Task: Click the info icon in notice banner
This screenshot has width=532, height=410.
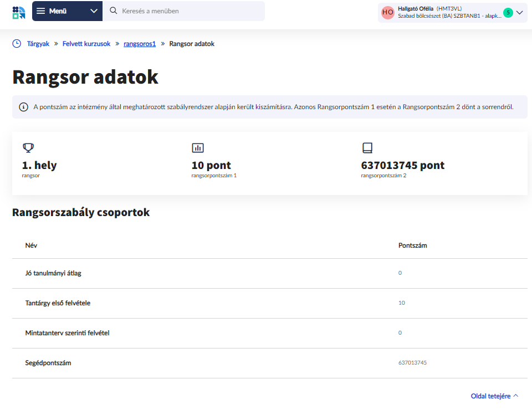Action: (23, 107)
